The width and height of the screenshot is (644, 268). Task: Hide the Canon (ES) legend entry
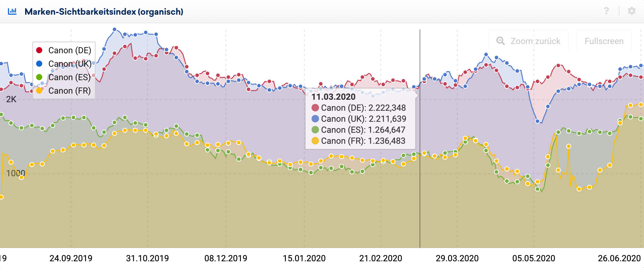69,77
